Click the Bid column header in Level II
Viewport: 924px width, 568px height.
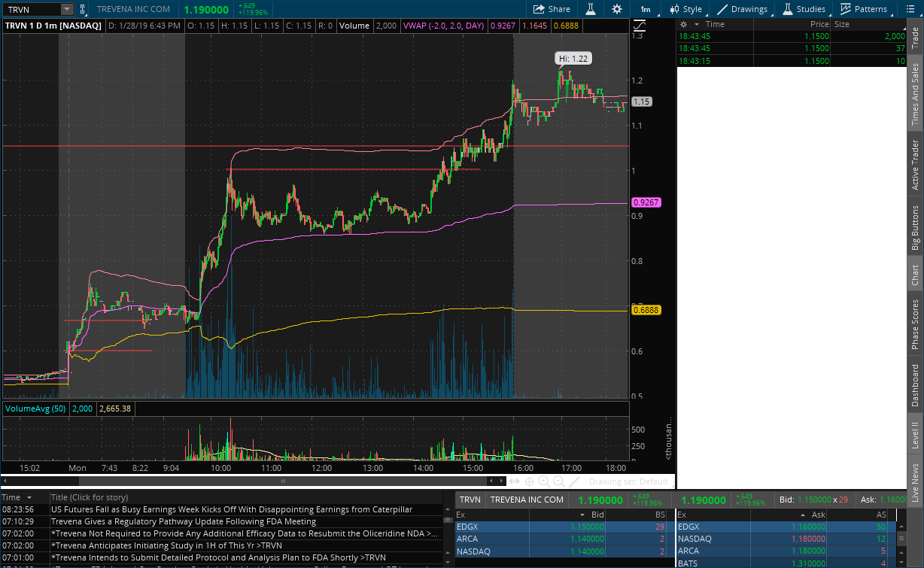coord(598,515)
